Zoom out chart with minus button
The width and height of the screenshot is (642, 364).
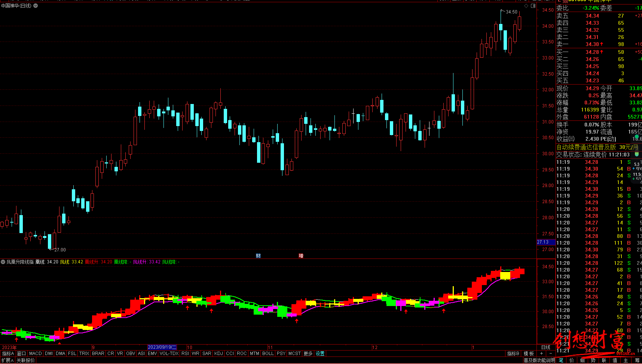[551, 354]
